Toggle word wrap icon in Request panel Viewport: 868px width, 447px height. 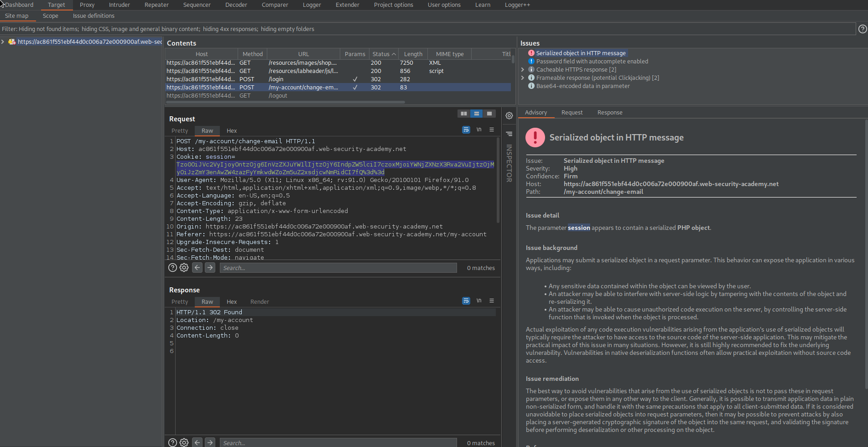click(466, 130)
